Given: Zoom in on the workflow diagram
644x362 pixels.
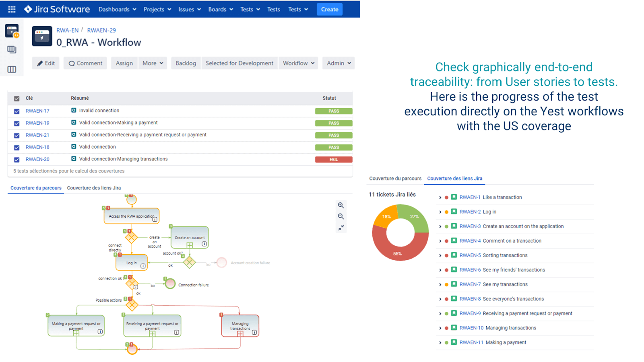Looking at the screenshot, I should (341, 206).
